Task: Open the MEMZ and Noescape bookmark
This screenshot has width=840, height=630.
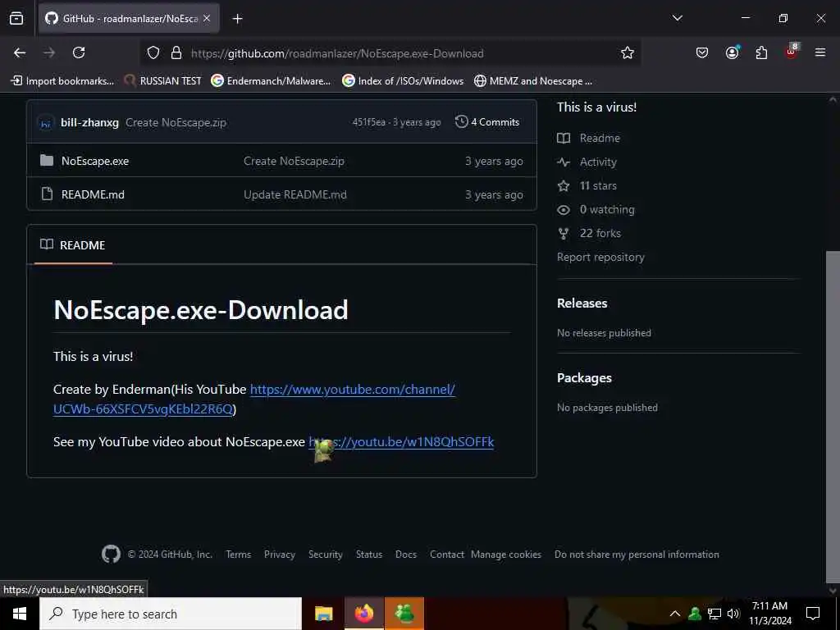Action: [533, 81]
